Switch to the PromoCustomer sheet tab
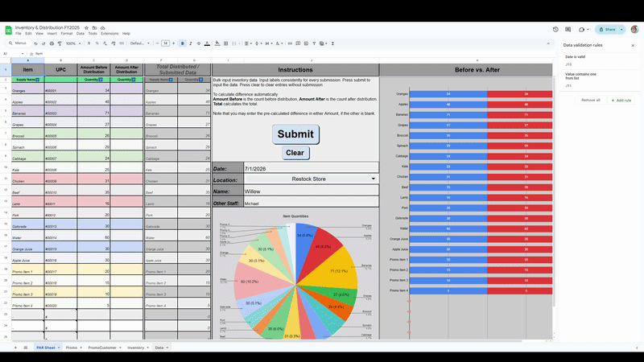Image resolution: width=644 pixels, height=362 pixels. [x=101, y=348]
